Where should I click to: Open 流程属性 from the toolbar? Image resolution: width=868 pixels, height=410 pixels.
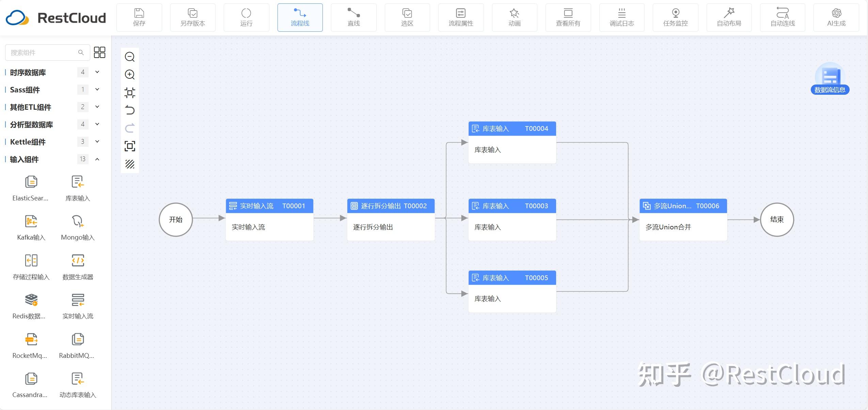pos(461,18)
